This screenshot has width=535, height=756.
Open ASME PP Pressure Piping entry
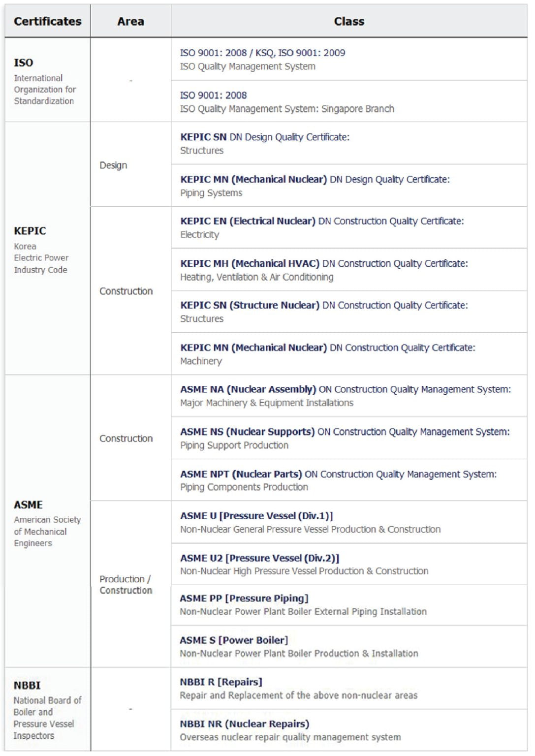click(x=244, y=598)
